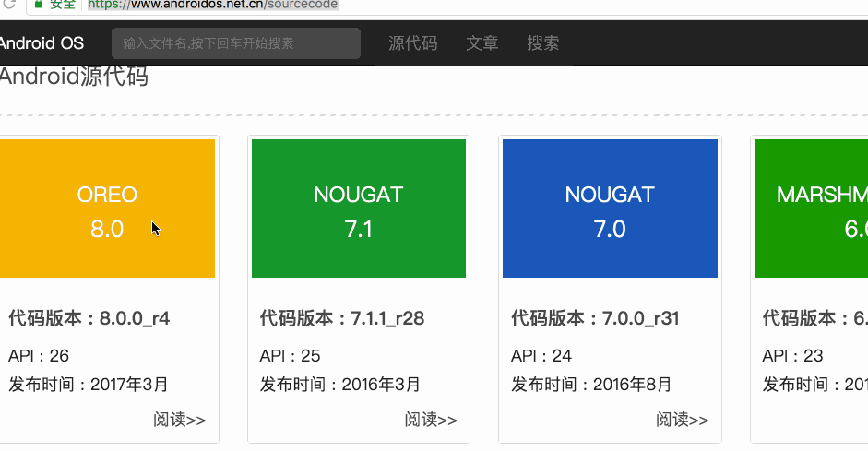This screenshot has width=868, height=451.
Task: Open the green NOUGAT 7.1 banner
Action: tap(359, 208)
